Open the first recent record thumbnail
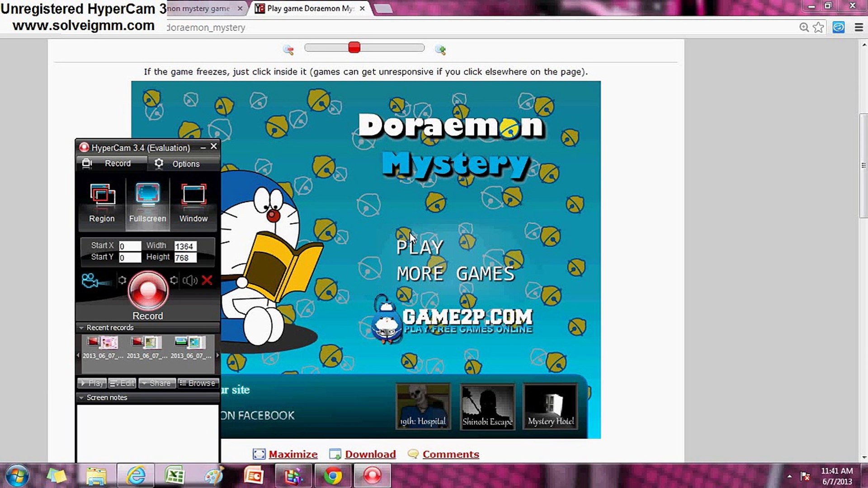 103,347
